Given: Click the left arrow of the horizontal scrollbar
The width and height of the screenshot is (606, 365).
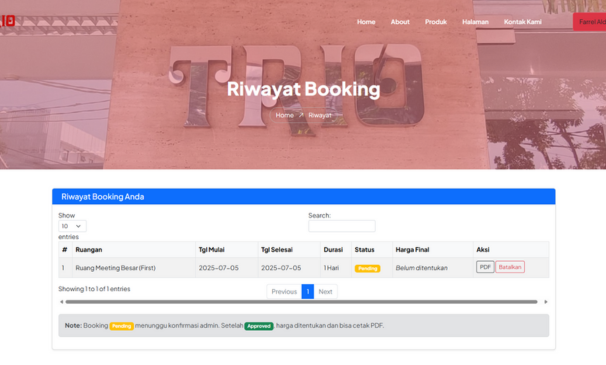Looking at the screenshot, I should click(x=61, y=302).
